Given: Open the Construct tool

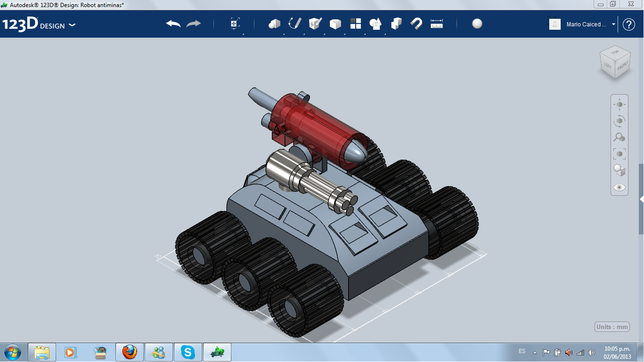Looking at the screenshot, I should [315, 24].
